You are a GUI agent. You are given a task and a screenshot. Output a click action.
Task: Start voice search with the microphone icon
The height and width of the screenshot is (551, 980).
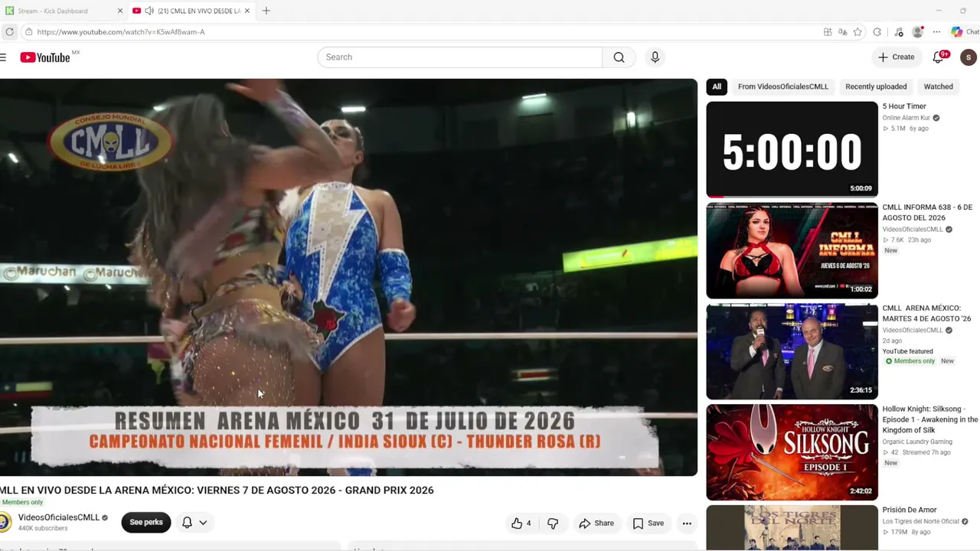click(655, 57)
